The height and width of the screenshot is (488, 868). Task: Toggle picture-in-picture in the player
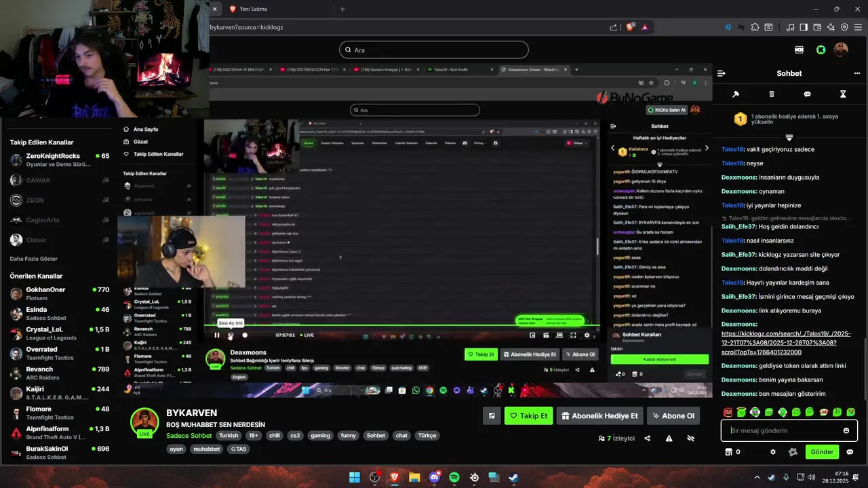coord(532,335)
